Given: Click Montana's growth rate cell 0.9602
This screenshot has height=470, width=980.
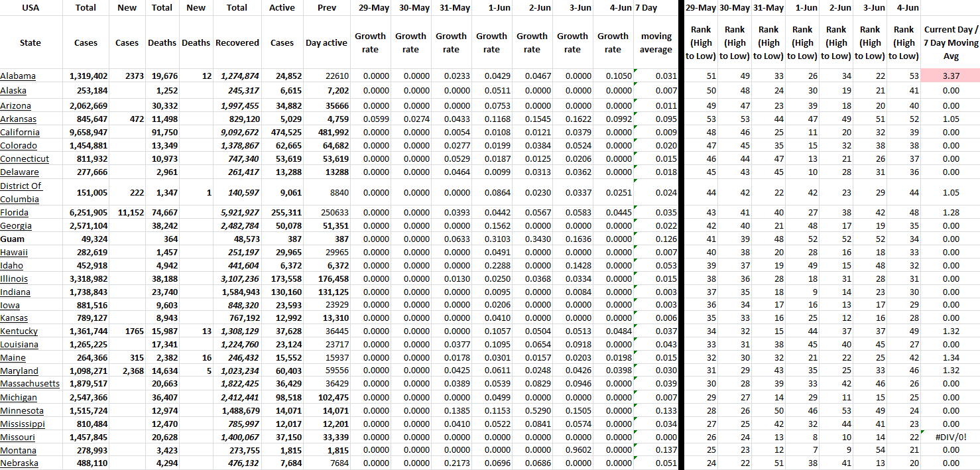Looking at the screenshot, I should pos(572,451).
